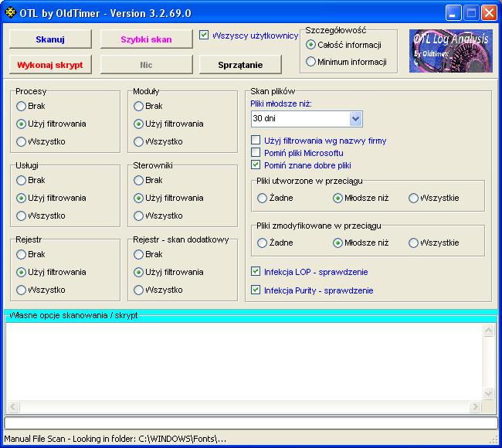Click the script box scroll left arrow
Viewport: 502px width, 448px height.
[13, 407]
